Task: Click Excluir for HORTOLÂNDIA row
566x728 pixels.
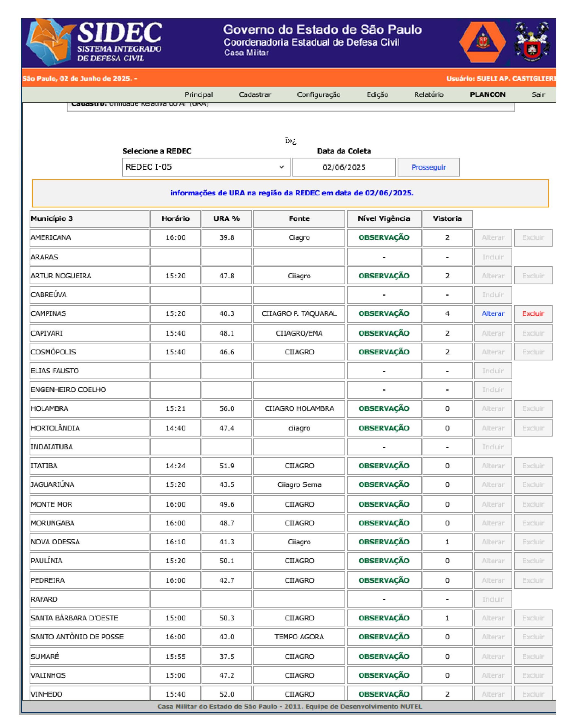Action: pyautogui.click(x=533, y=428)
